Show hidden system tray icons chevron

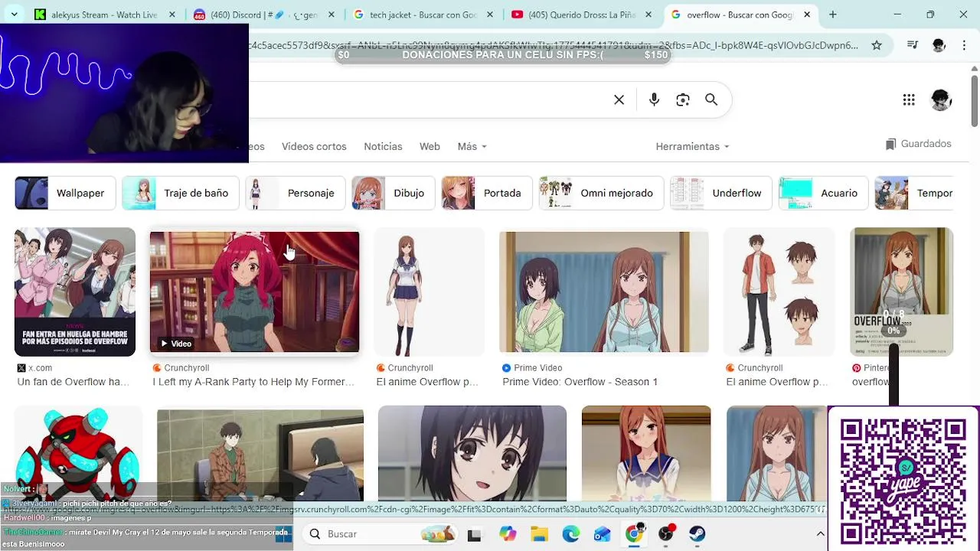pos(820,533)
